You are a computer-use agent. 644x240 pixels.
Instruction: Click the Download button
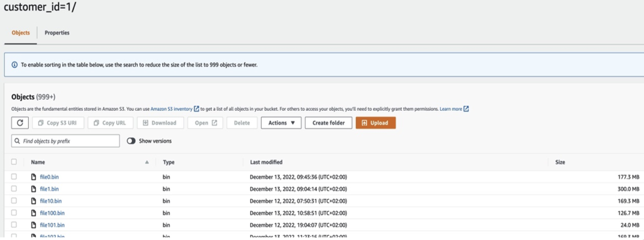160,123
